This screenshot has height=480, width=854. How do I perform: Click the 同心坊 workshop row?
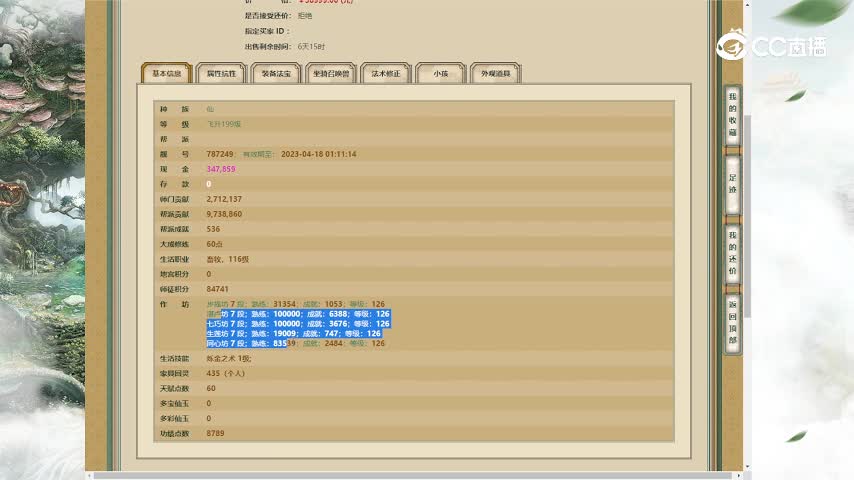pos(295,343)
